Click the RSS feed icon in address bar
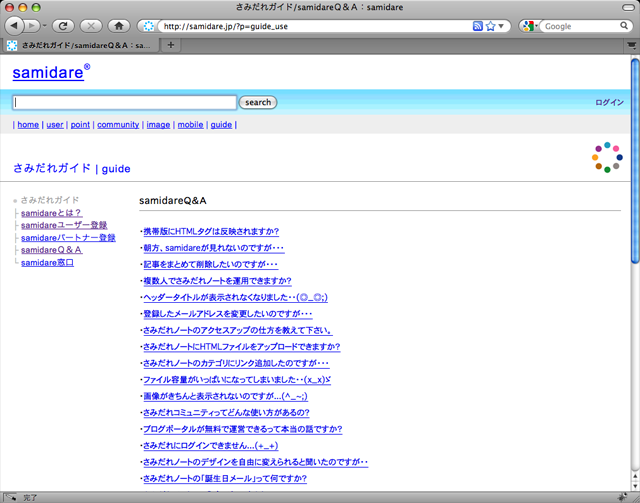Screen dimensions: 640x503 coord(478,26)
